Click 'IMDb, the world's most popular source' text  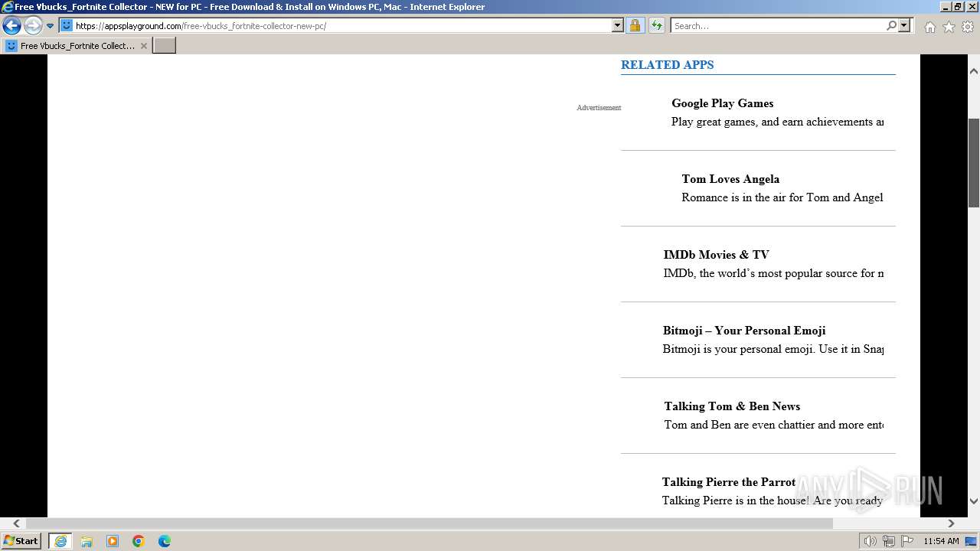coord(773,273)
